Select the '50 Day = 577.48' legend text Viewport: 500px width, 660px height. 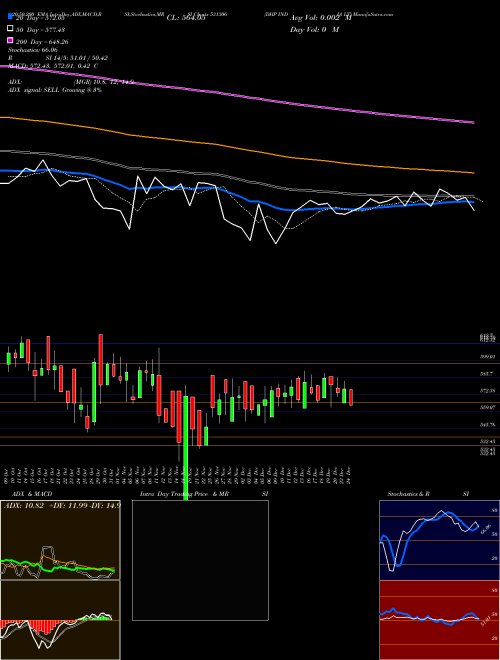[40, 30]
